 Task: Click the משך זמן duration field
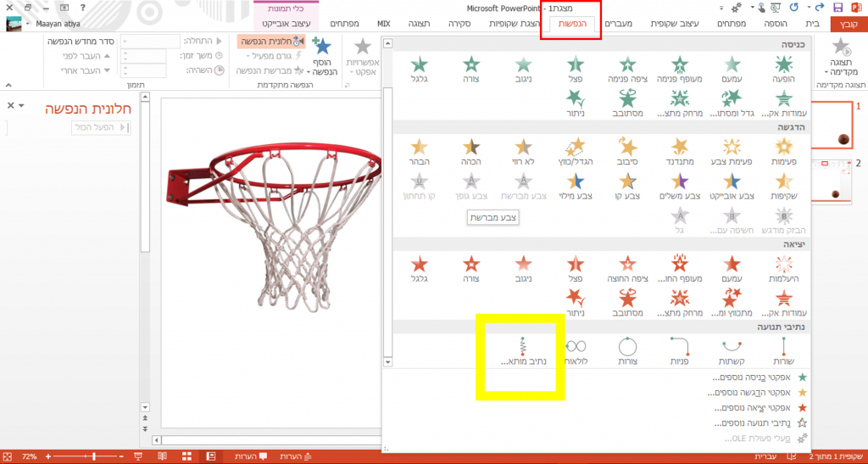(143, 56)
